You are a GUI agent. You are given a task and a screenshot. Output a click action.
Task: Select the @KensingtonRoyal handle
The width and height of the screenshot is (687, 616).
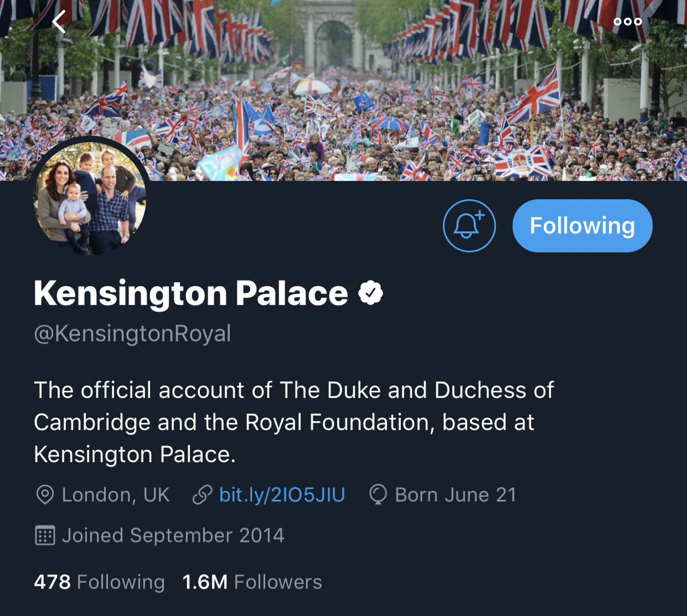tap(132, 333)
